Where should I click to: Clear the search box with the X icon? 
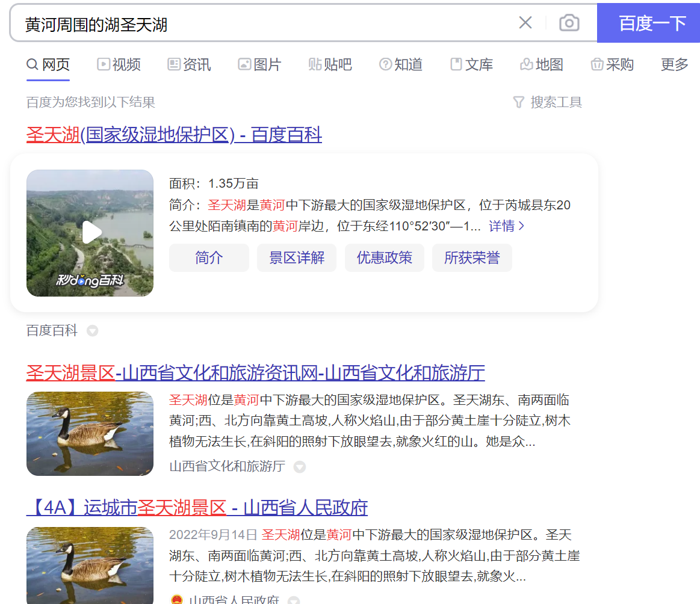click(x=525, y=22)
